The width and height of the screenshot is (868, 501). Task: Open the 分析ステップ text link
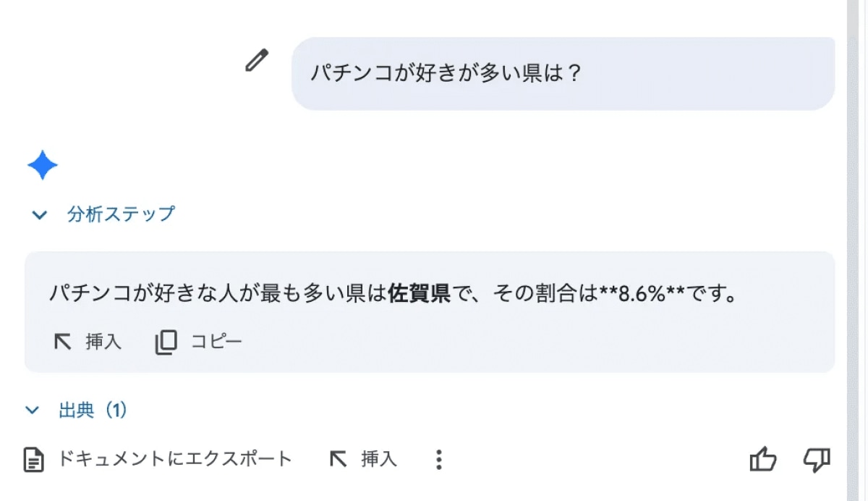tap(121, 214)
